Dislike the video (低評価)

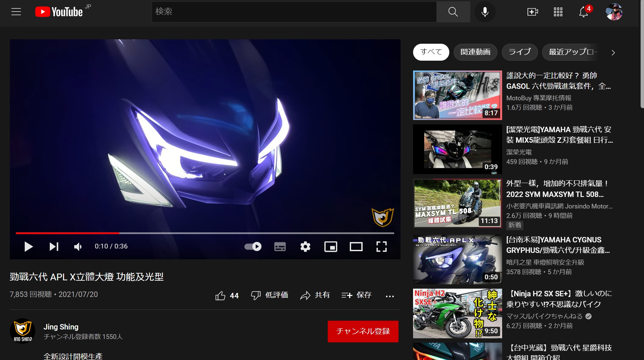coord(270,296)
